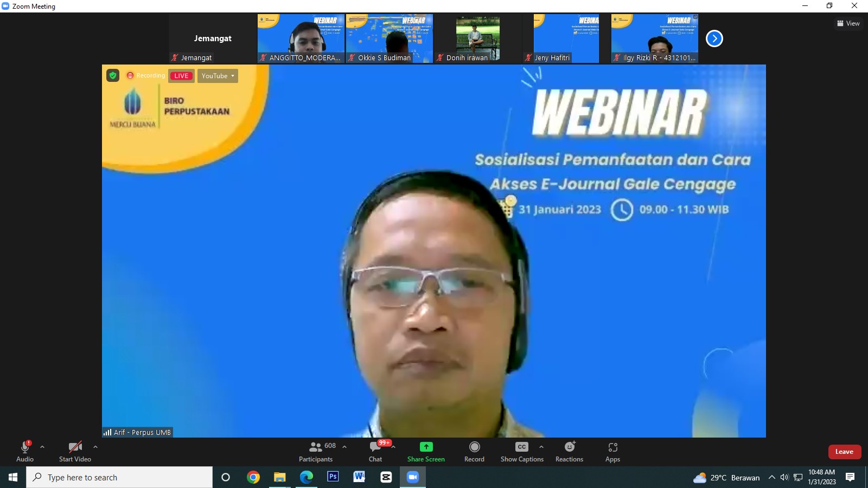The width and height of the screenshot is (868, 488).
Task: Expand video options arrow beside Start Video
Action: [x=95, y=447]
